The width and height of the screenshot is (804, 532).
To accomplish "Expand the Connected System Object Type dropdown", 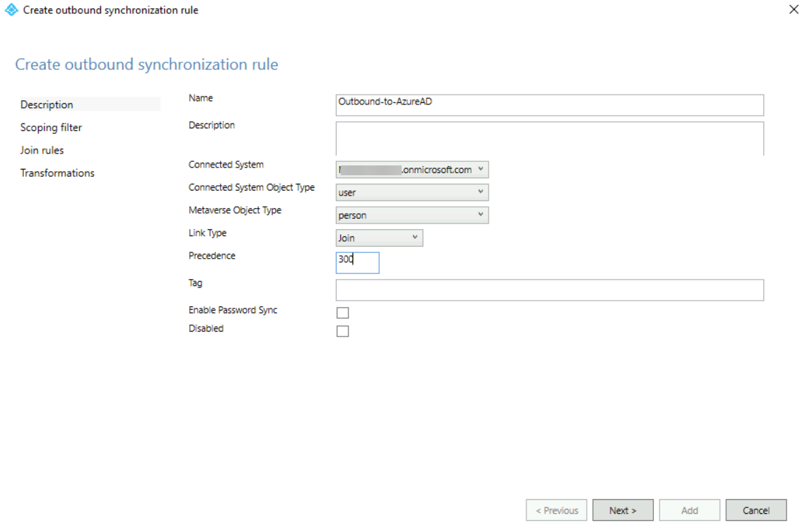I will pos(412,192).
